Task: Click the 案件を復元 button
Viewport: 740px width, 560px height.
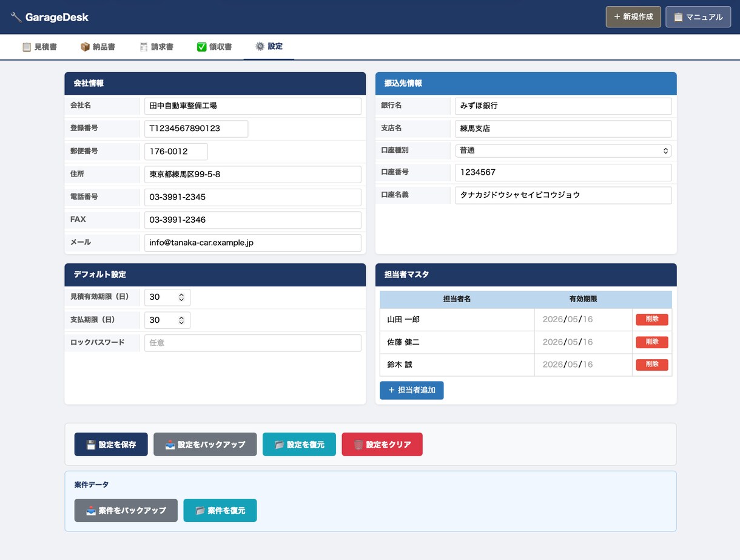Action: click(x=220, y=510)
